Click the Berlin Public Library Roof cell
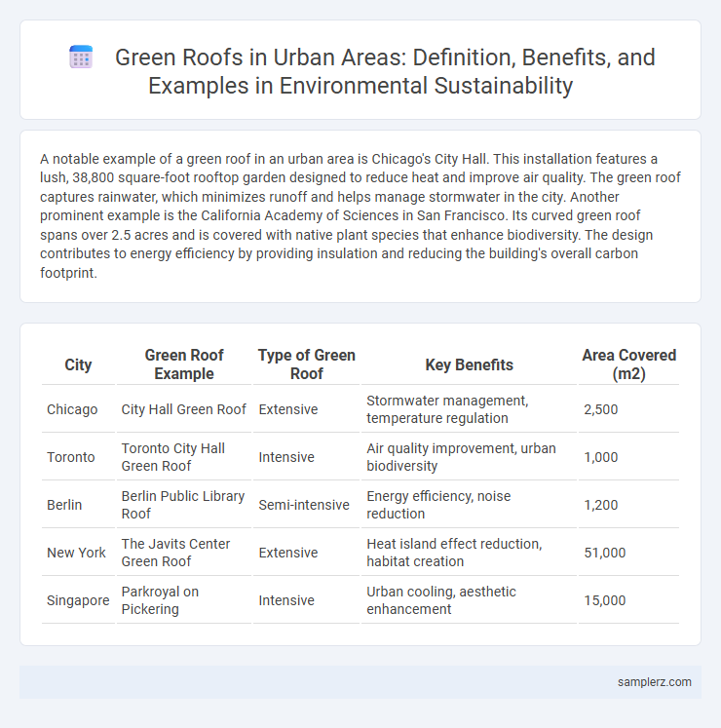The image size is (721, 728). (184, 505)
